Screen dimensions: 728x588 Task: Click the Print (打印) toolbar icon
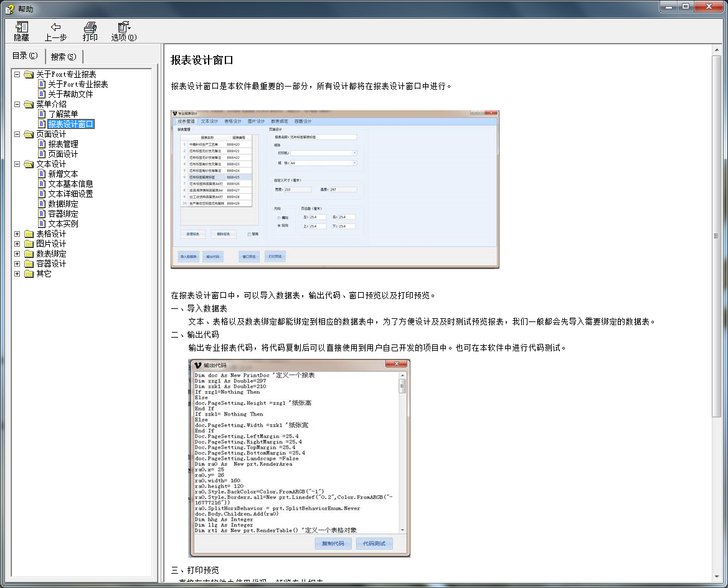point(90,27)
